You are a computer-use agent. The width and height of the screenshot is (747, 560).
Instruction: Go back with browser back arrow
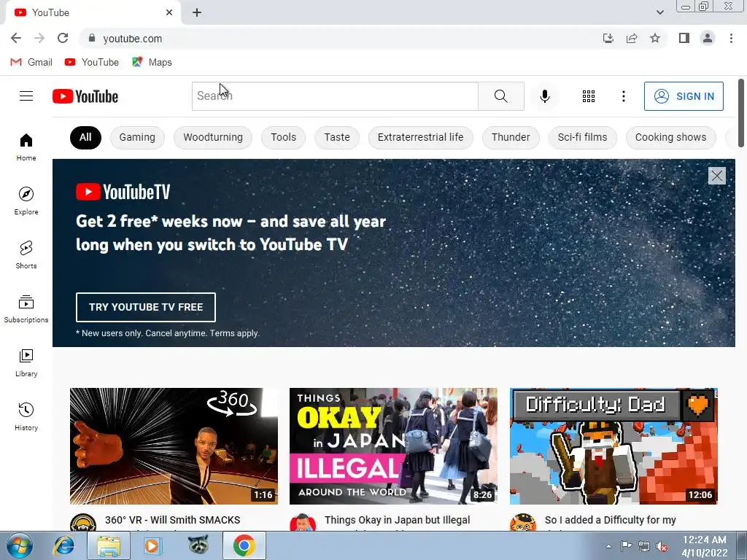(x=16, y=38)
